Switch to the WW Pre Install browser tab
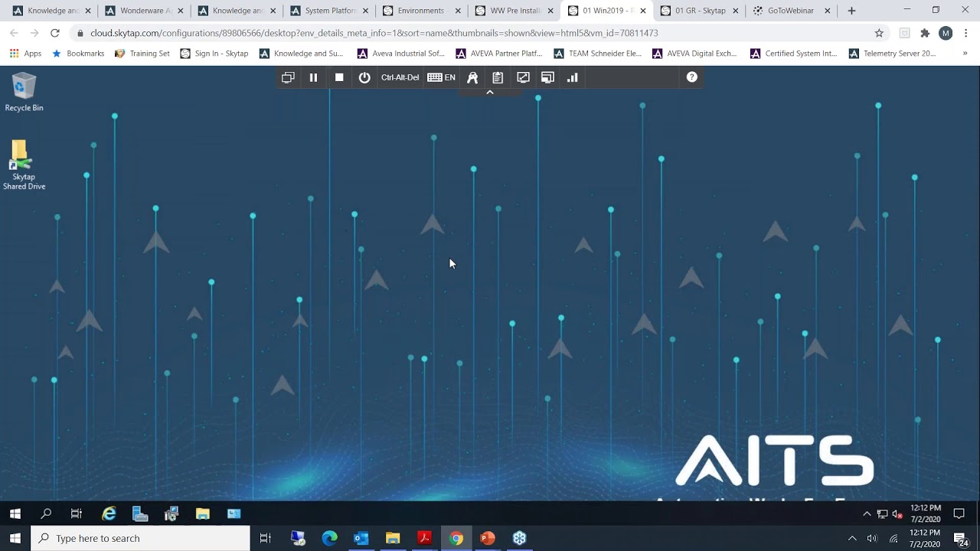 coord(514,11)
